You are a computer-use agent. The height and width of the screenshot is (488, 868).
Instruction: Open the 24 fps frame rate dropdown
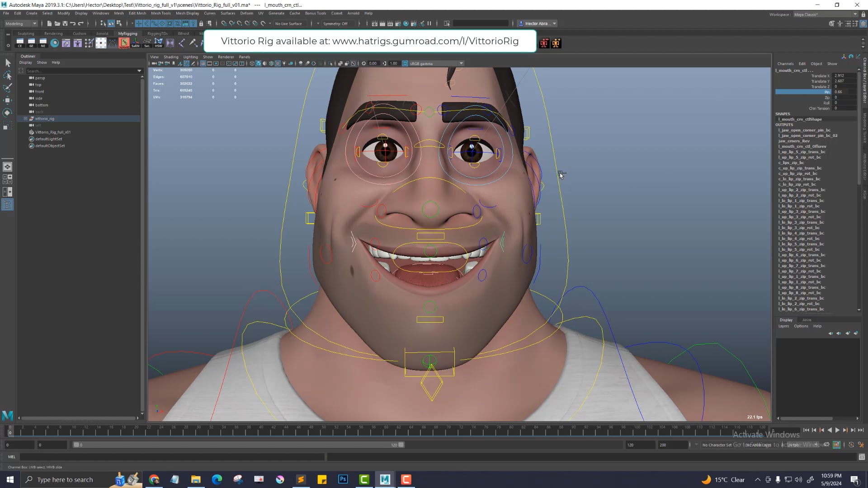pos(803,445)
